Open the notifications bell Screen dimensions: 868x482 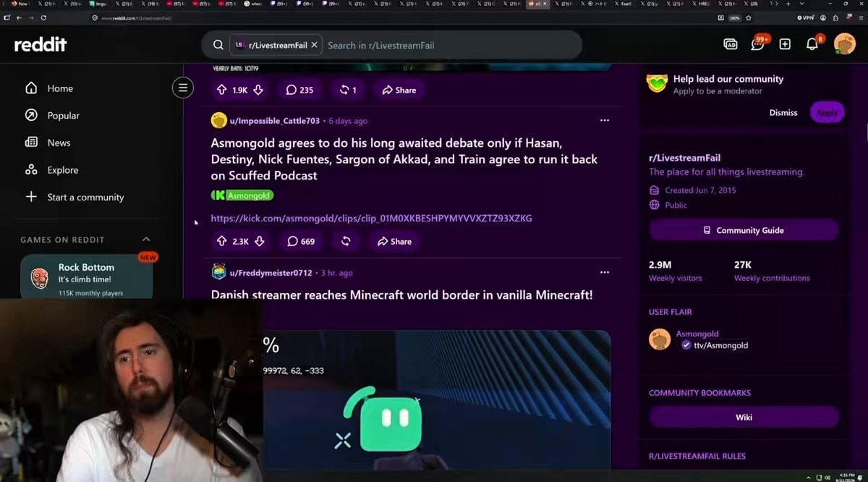[812, 44]
